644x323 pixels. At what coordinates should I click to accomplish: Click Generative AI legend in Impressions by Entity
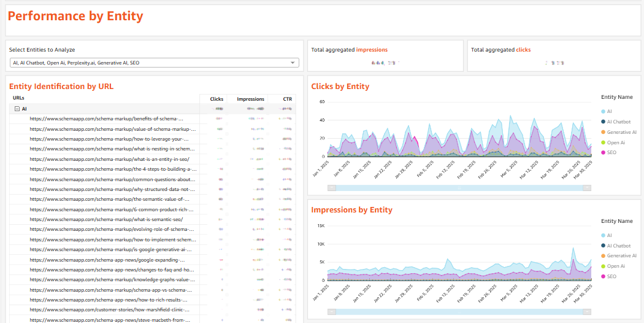click(618, 256)
